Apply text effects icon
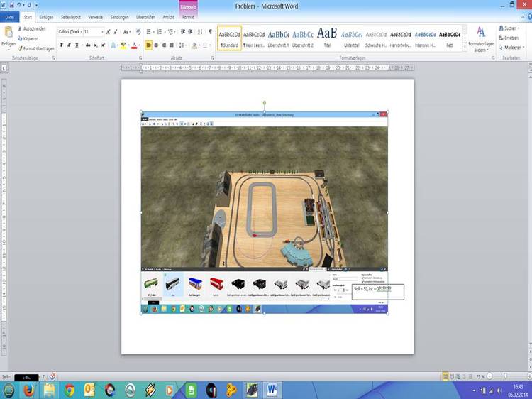The image size is (532, 399). (x=113, y=45)
